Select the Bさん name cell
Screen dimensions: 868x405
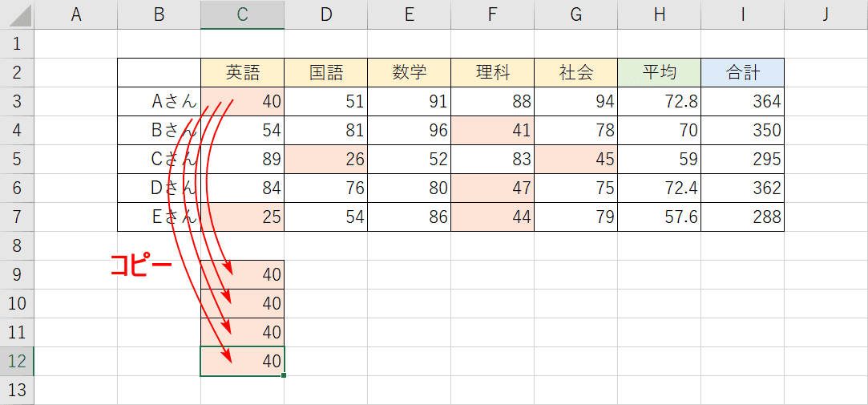(159, 130)
